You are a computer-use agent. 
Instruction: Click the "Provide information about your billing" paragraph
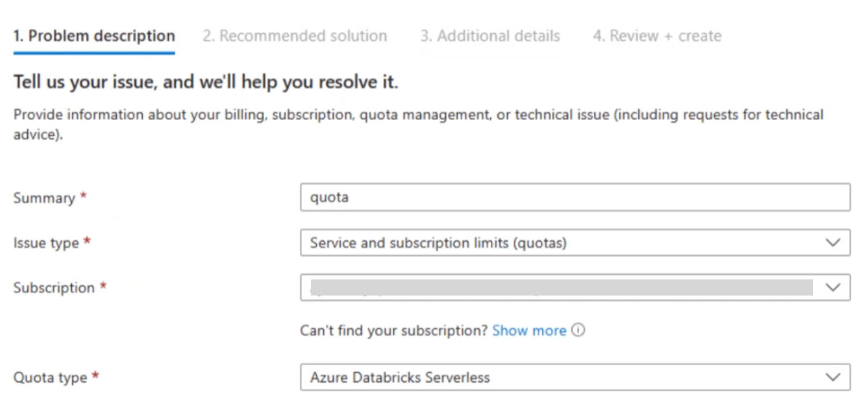click(x=418, y=115)
